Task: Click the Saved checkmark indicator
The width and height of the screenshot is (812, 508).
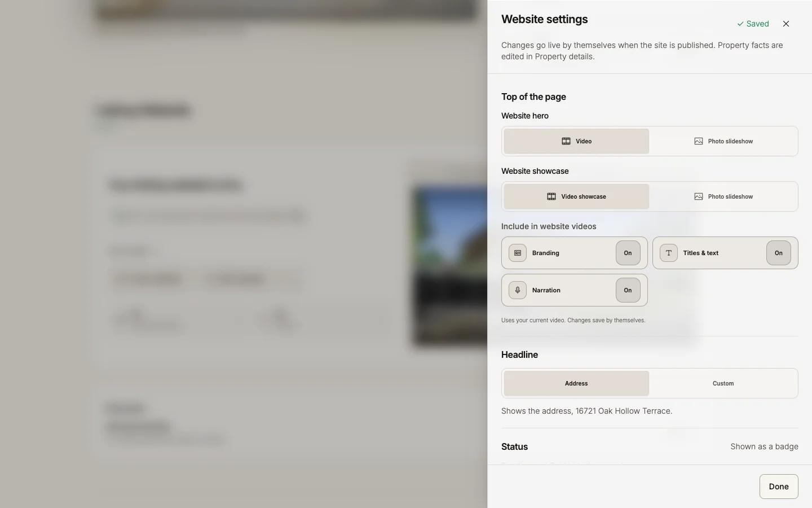Action: (753, 24)
